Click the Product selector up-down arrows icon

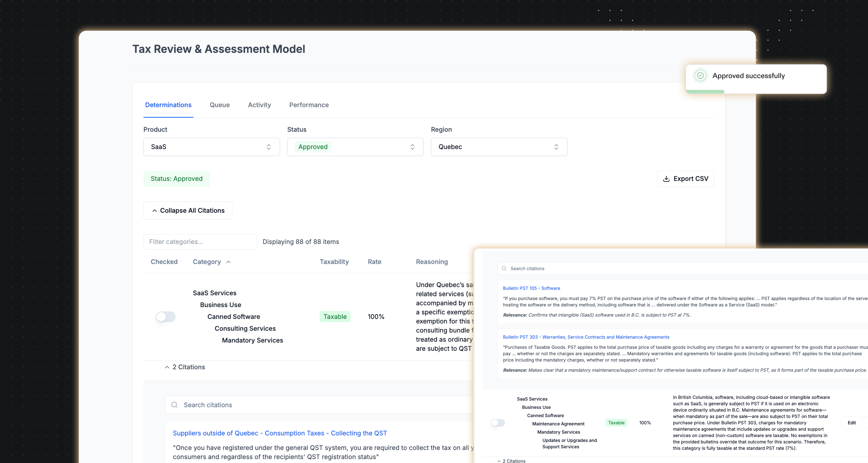(269, 147)
